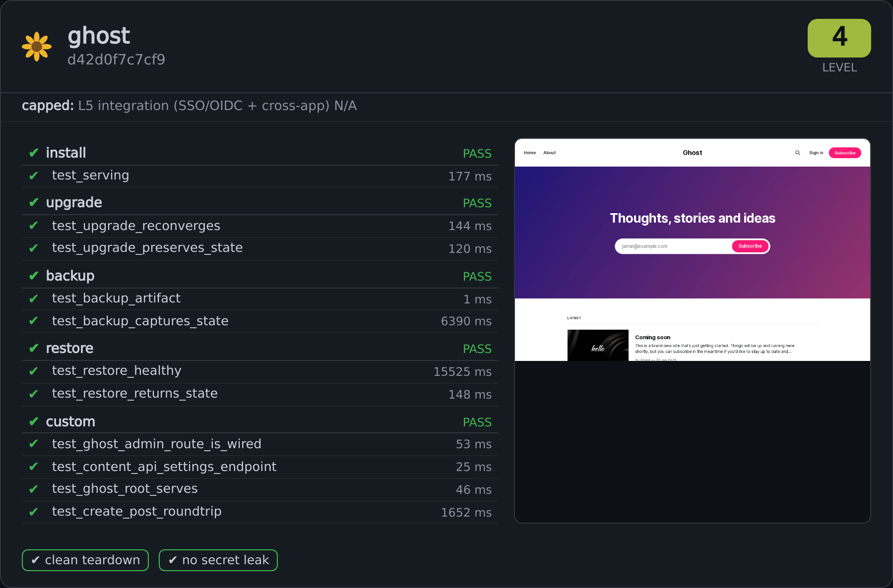Click the checkmark beside test_backup_artifact
This screenshot has height=588, width=893.
34,298
